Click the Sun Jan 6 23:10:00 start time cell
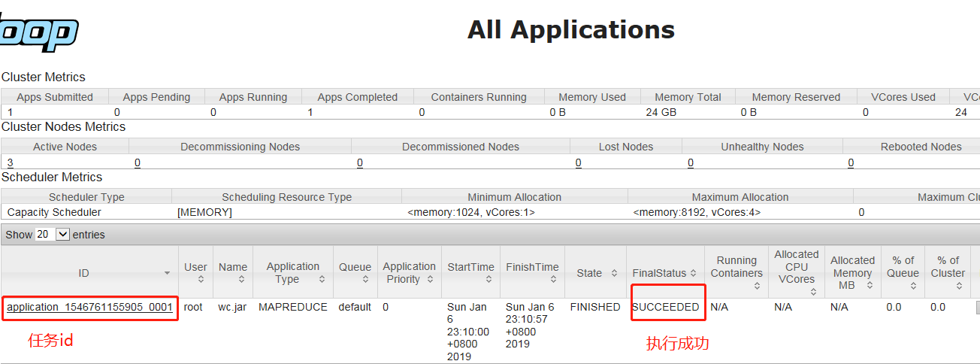 tap(468, 332)
